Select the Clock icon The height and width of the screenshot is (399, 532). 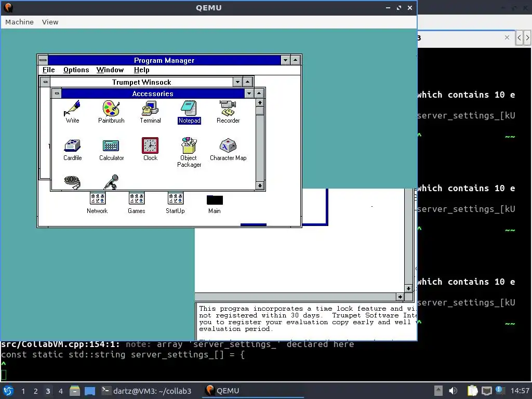pyautogui.click(x=150, y=149)
